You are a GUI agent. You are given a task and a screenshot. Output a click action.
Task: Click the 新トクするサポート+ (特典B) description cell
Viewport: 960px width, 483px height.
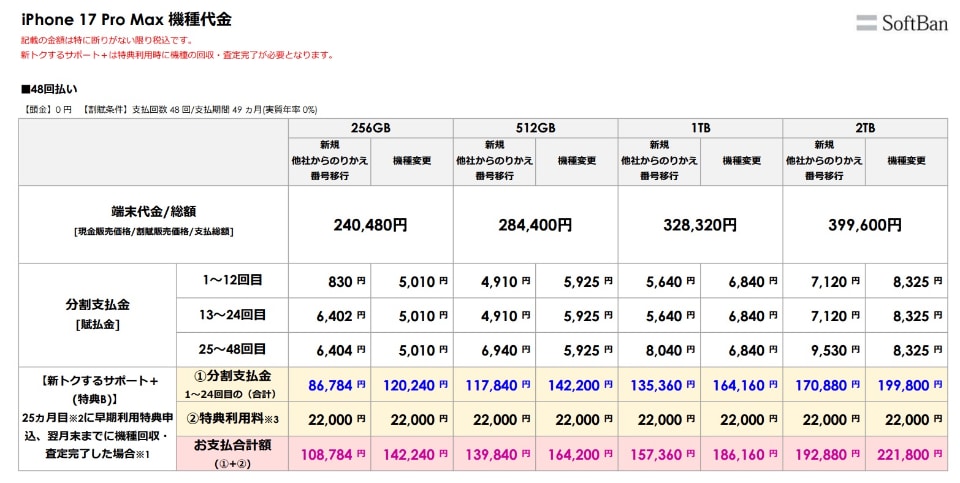tap(98, 419)
